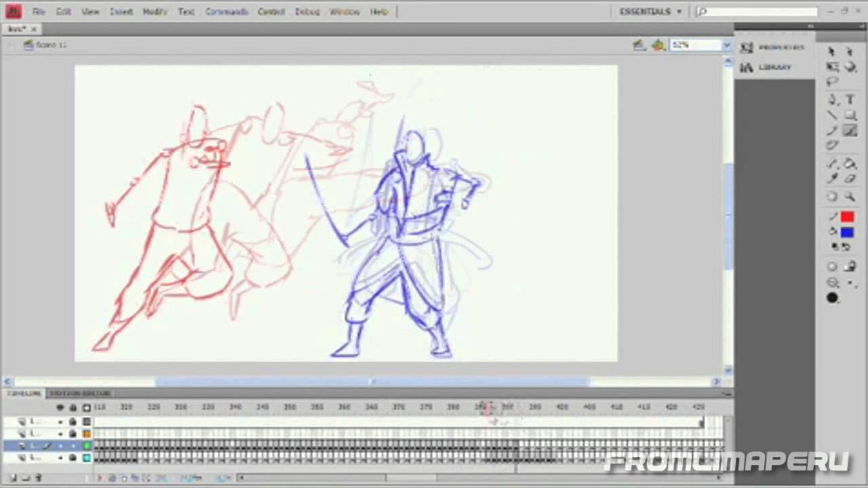The image size is (868, 488).
Task: Open the Modify menu
Action: pyautogui.click(x=155, y=12)
